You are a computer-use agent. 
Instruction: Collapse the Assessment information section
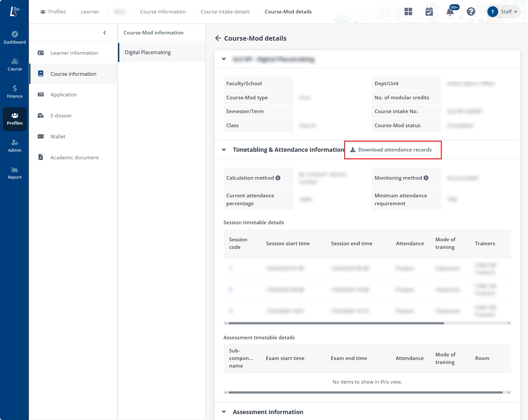click(224, 412)
